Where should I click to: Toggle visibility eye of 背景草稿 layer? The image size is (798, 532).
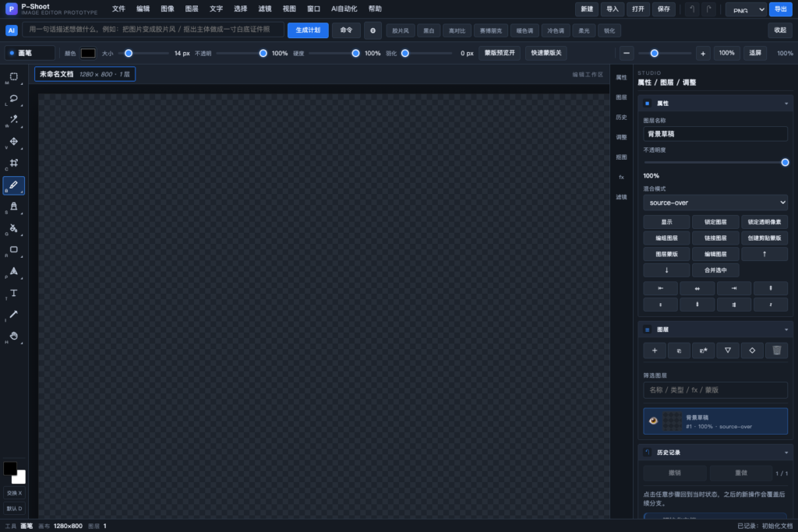click(x=654, y=421)
